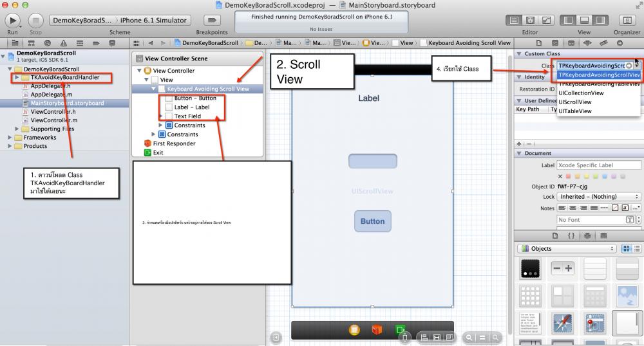
Task: Expand the TKAvoidKeyBoardHandler folder
Action: [17, 77]
